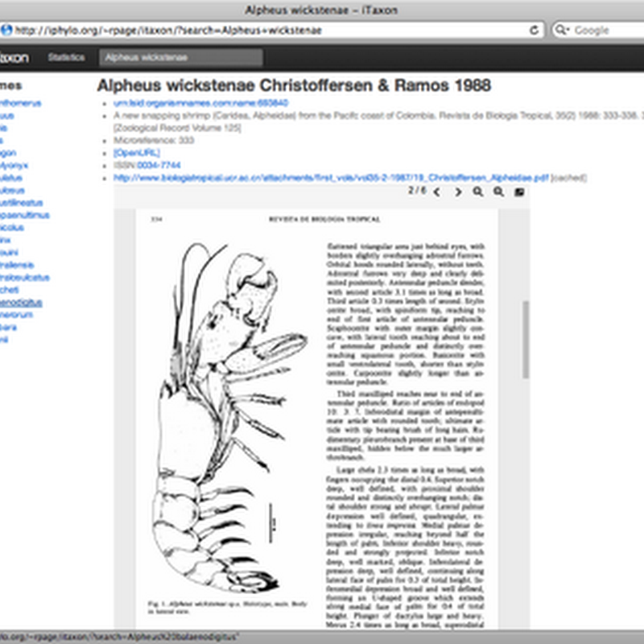Select the 'ustilineatus' name in the sidebar

pos(22,203)
